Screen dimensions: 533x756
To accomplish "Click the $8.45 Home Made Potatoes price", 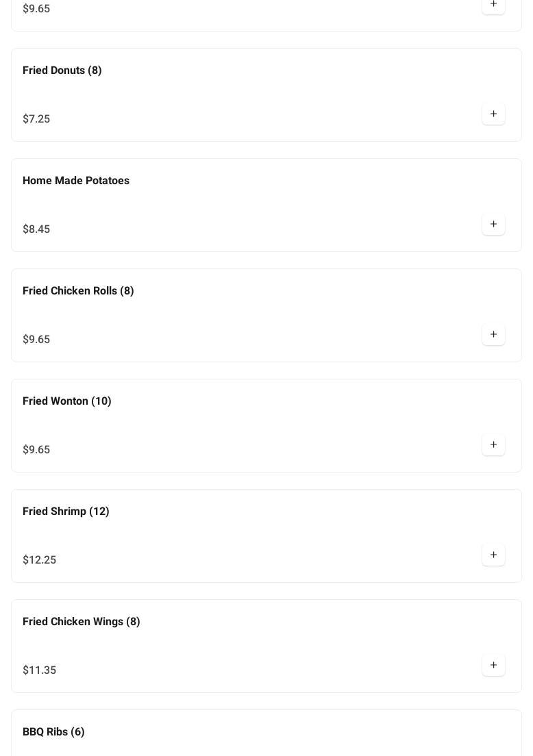I will (x=36, y=229).
